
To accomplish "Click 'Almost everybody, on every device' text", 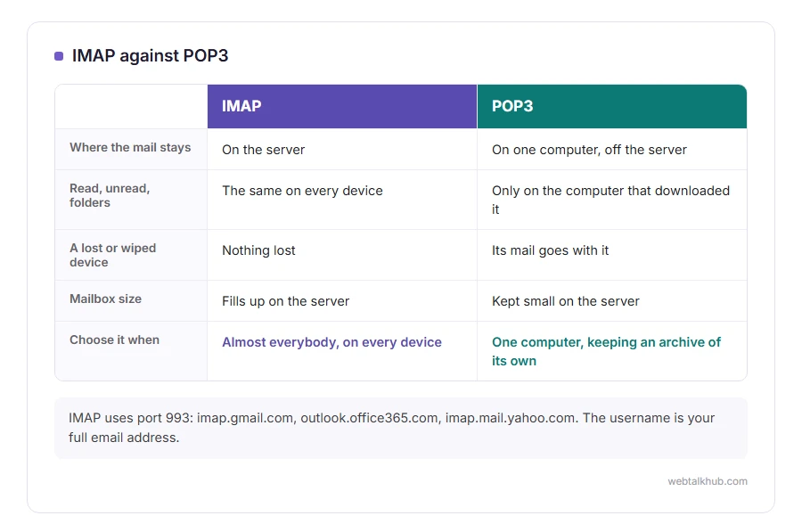I will (331, 342).
